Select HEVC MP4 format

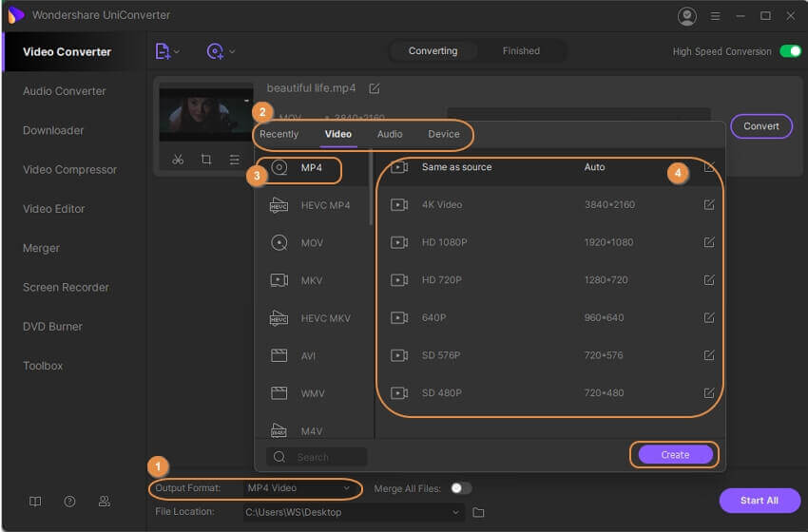pyautogui.click(x=313, y=205)
